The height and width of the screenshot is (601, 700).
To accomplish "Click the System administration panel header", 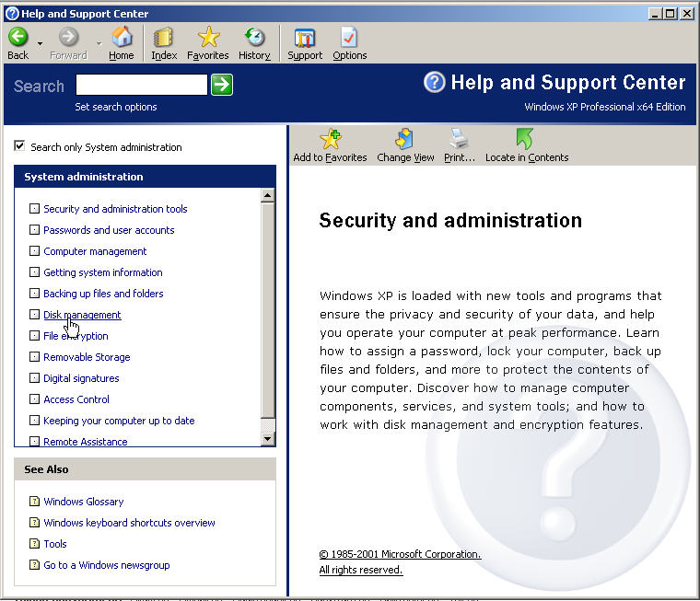I will point(146,177).
